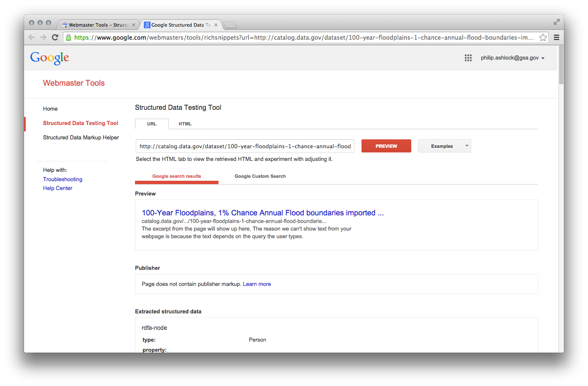
Task: Close the Google Structured Data tab
Action: [216, 25]
